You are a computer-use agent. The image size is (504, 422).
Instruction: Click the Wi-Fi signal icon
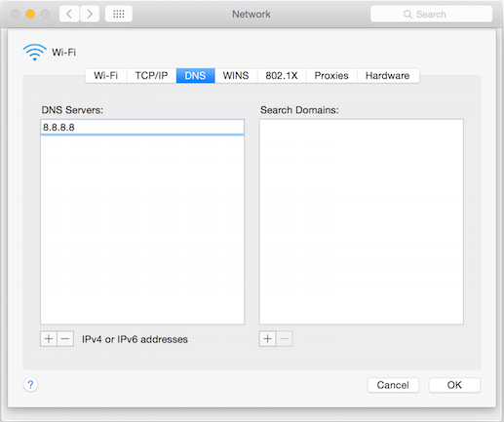[x=34, y=53]
